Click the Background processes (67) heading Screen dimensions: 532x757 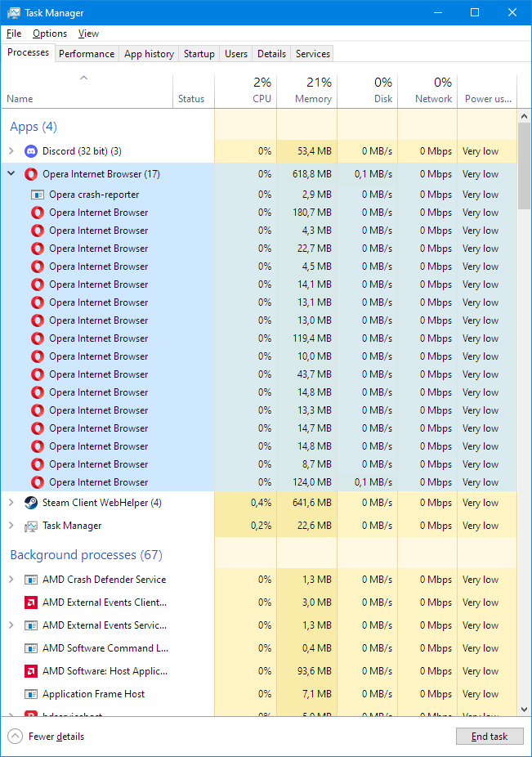[86, 555]
